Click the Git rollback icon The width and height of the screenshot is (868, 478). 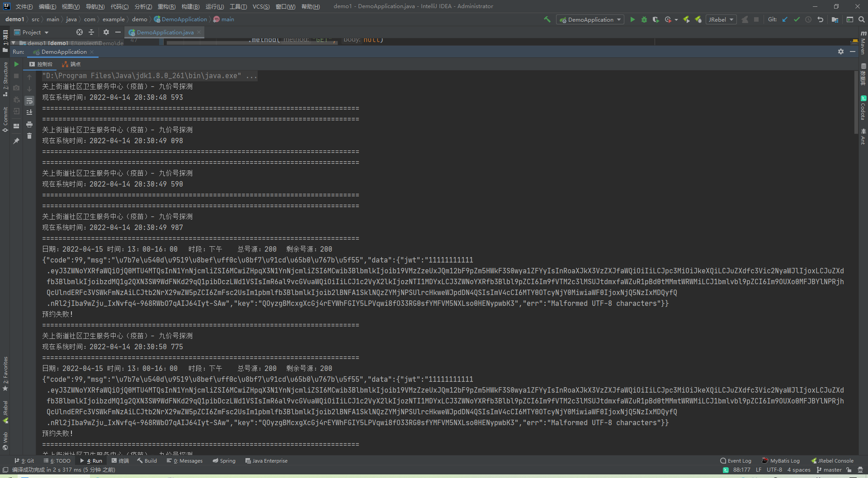[820, 19]
